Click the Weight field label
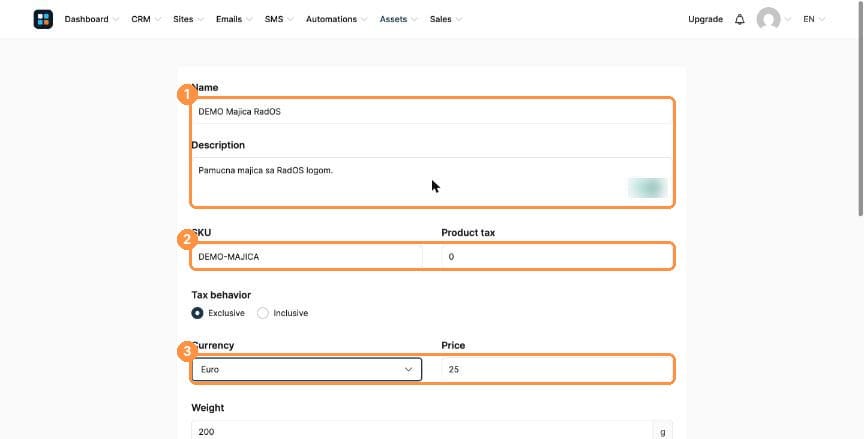Image resolution: width=864 pixels, height=439 pixels. pos(208,408)
